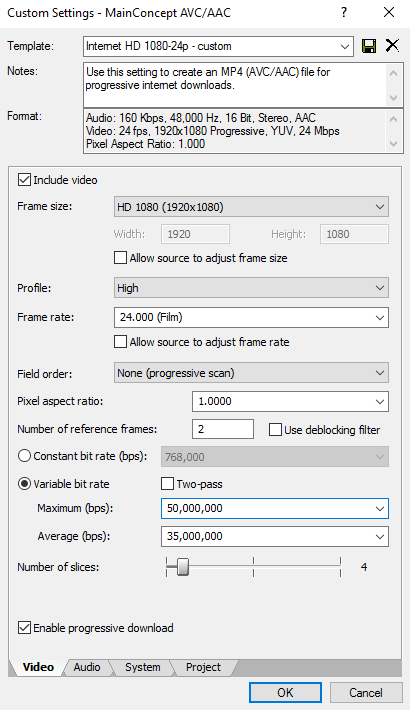Click the Cancel button
The height and width of the screenshot is (710, 410).
pos(366,692)
